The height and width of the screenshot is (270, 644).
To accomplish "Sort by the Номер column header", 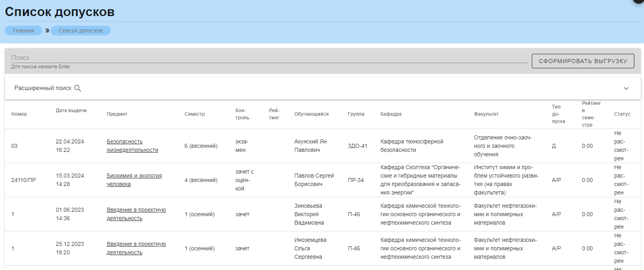I will coord(19,114).
